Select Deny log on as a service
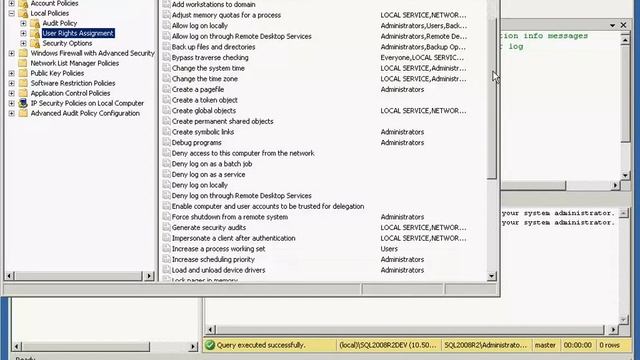This screenshot has width=640, height=360. [x=208, y=174]
